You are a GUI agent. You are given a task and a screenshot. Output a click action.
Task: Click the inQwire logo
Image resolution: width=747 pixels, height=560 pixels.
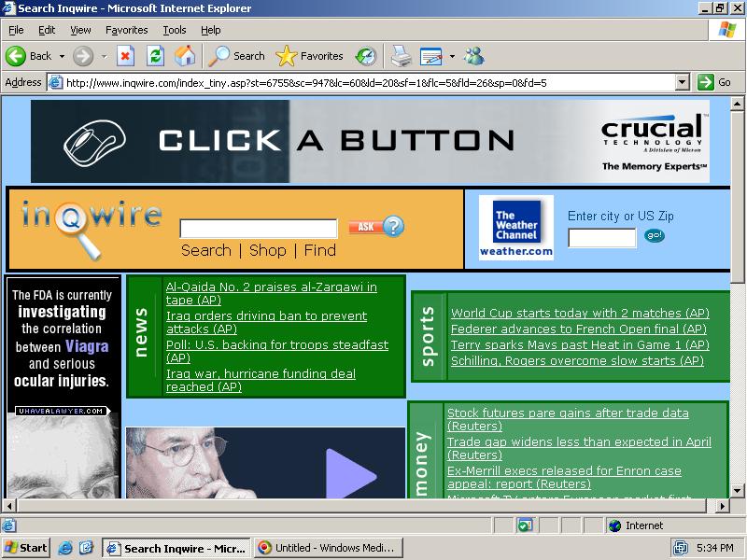(91, 229)
